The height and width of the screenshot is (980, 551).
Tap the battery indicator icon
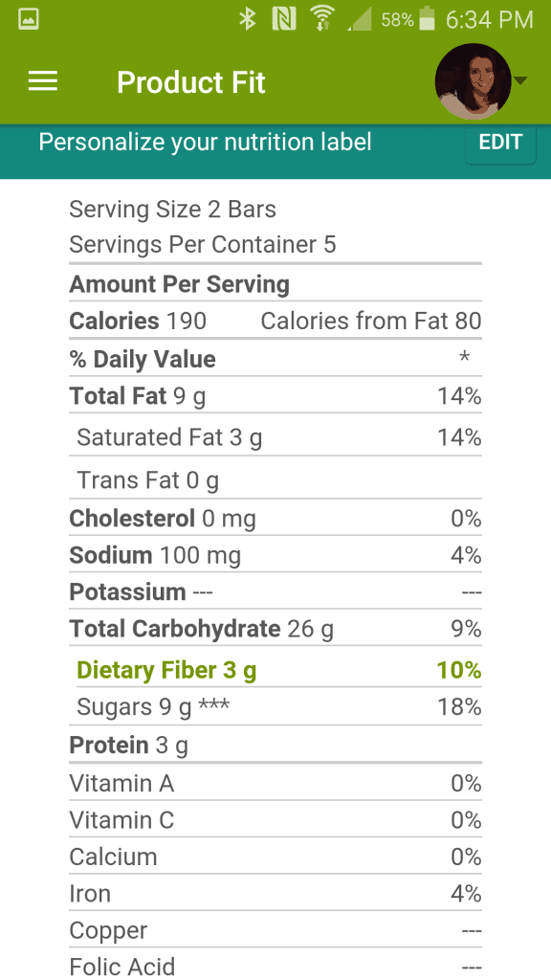coord(427,20)
